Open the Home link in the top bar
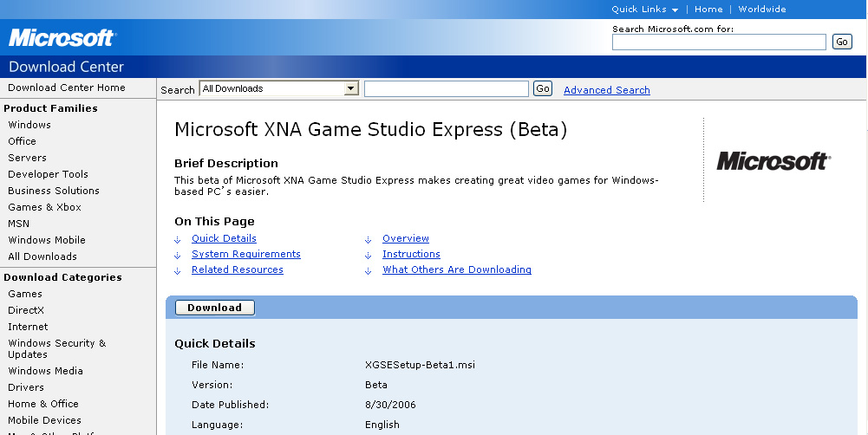The image size is (868, 435). pyautogui.click(x=708, y=10)
